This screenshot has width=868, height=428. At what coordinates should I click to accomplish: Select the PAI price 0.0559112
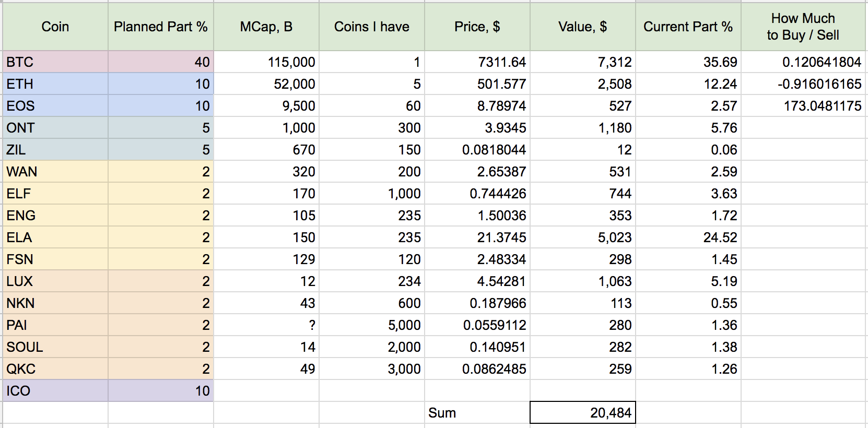tap(477, 325)
